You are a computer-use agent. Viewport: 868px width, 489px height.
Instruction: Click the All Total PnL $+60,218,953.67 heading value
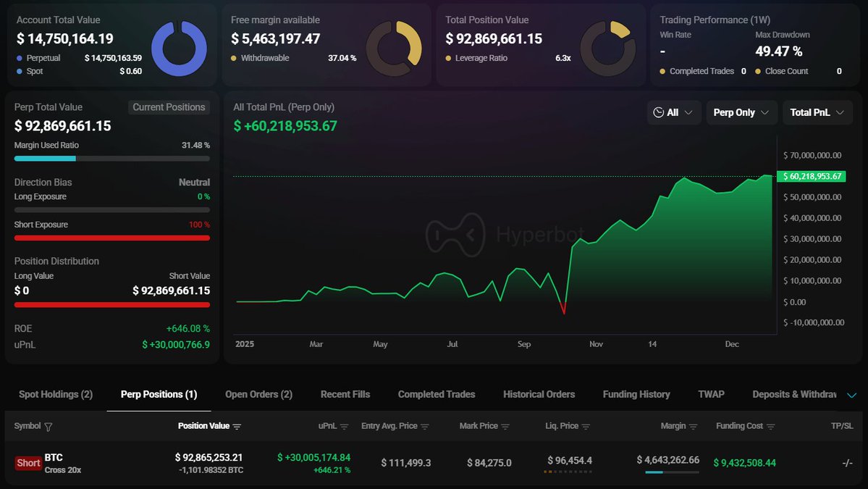click(x=285, y=126)
